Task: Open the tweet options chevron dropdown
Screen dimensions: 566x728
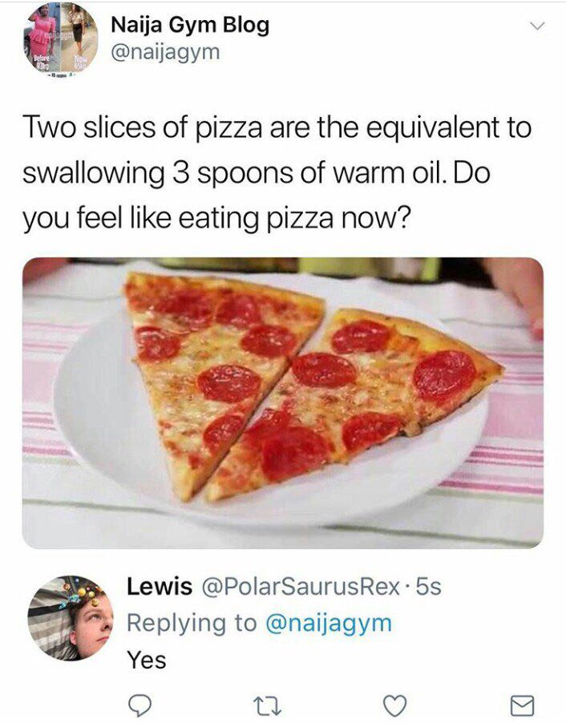Action: coord(537,26)
